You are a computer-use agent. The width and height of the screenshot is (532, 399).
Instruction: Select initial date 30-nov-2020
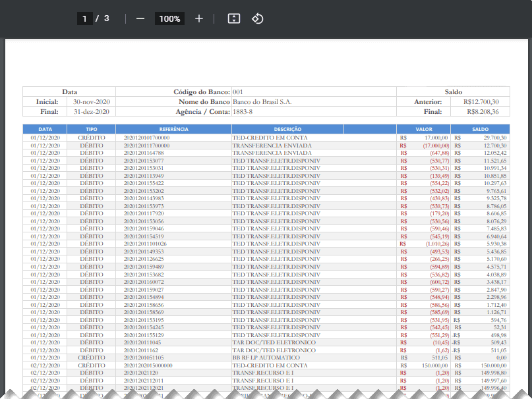point(92,101)
